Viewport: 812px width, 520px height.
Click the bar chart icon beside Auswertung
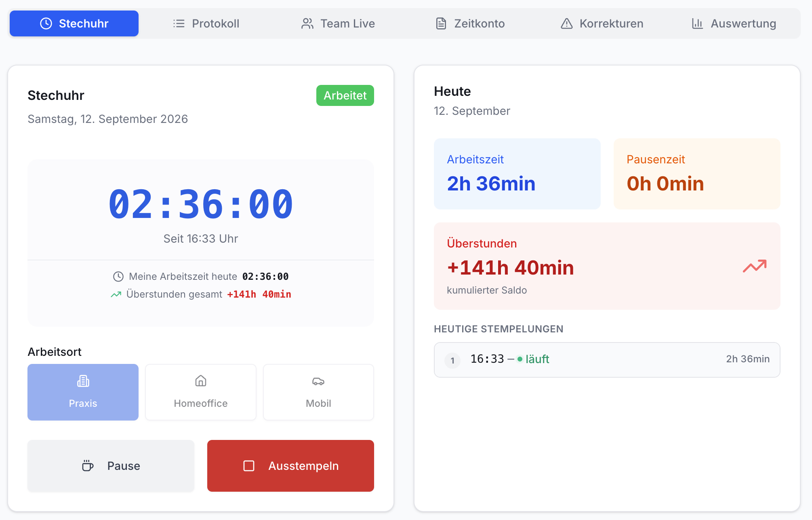pyautogui.click(x=697, y=23)
